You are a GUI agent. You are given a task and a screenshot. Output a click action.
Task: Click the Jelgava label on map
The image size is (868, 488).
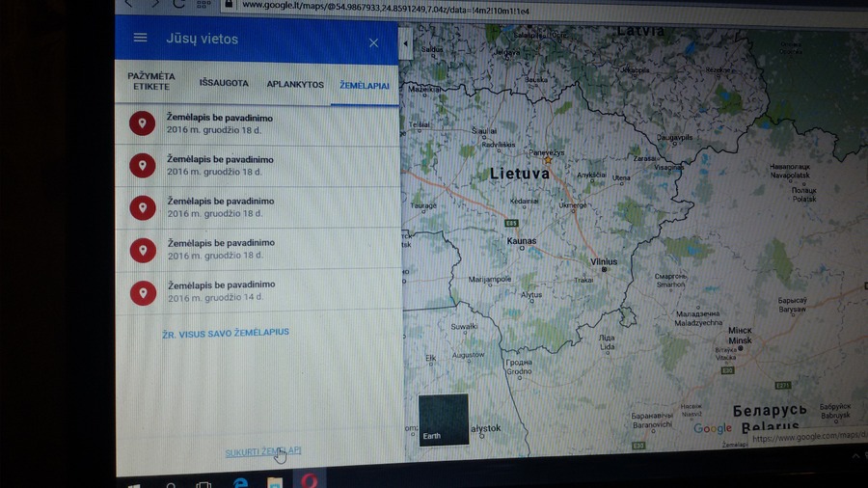pos(507,53)
